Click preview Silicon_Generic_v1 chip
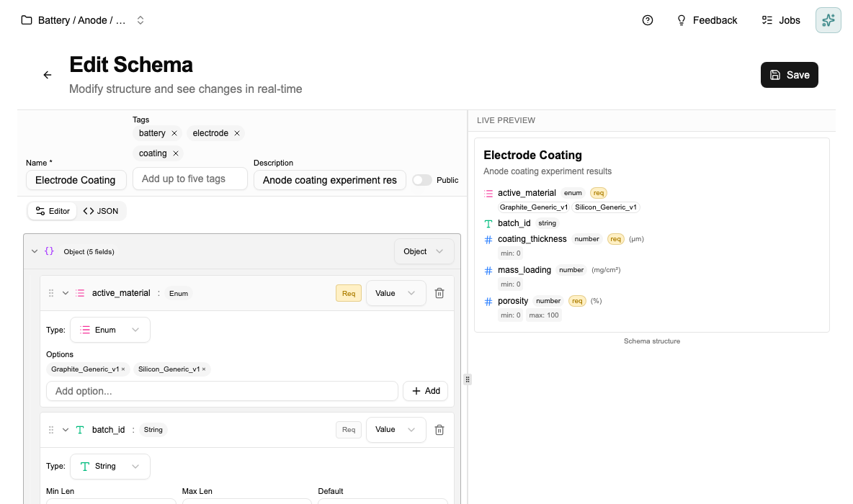Screen dimensions: 853x504 [605, 207]
